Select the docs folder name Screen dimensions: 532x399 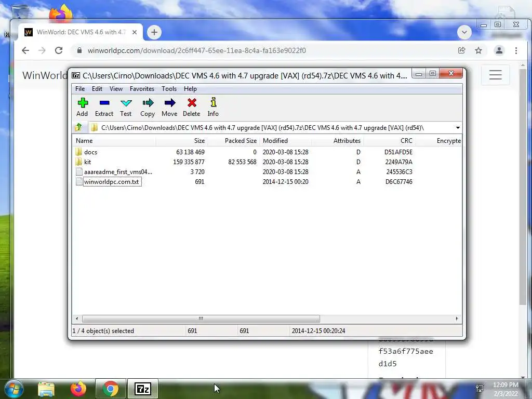[90, 152]
